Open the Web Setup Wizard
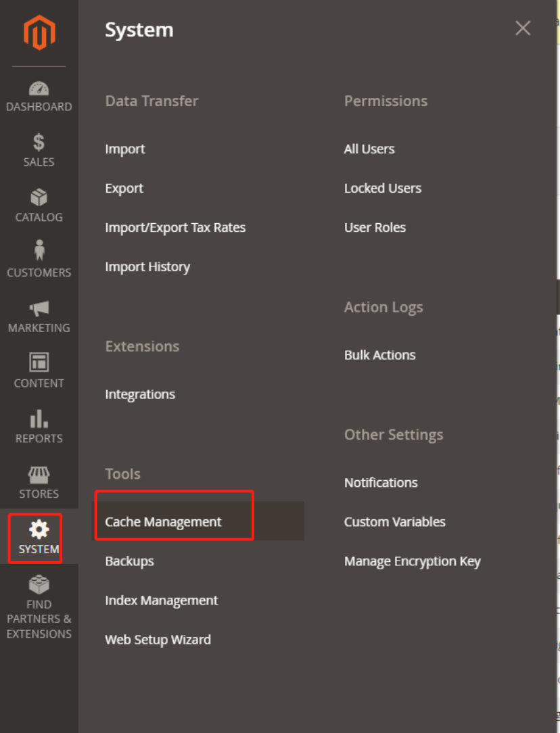 coord(158,639)
